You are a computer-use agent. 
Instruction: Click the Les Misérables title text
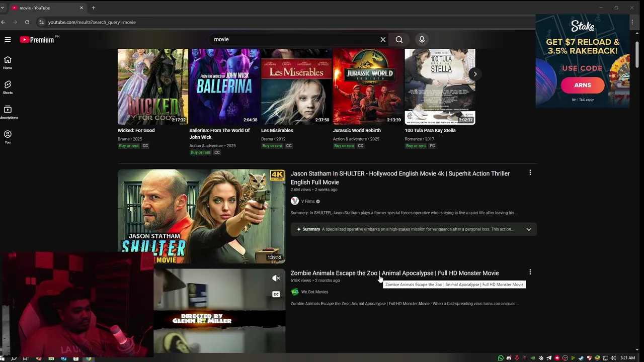coord(277,130)
